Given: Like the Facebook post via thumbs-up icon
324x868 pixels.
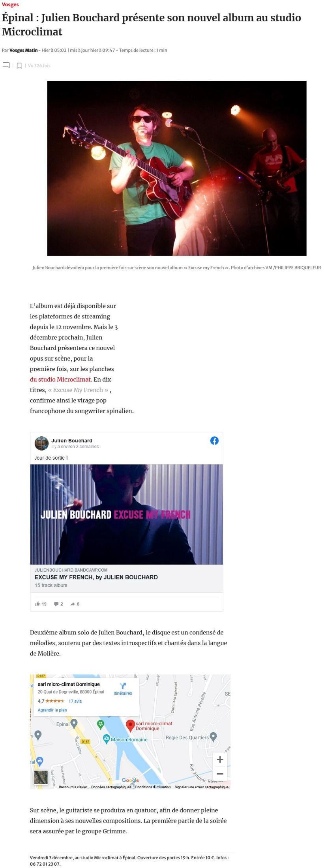Looking at the screenshot, I should coord(37,604).
